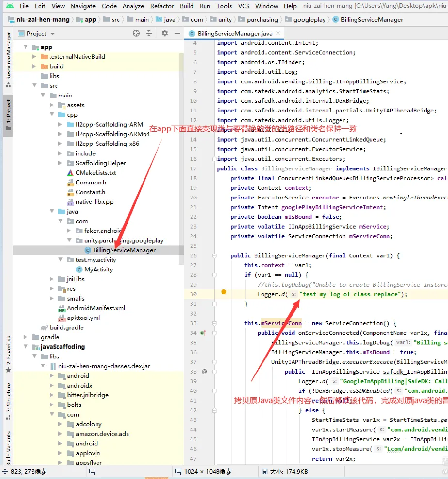
Task: Click the locate-in-project target icon
Action: (136, 33)
